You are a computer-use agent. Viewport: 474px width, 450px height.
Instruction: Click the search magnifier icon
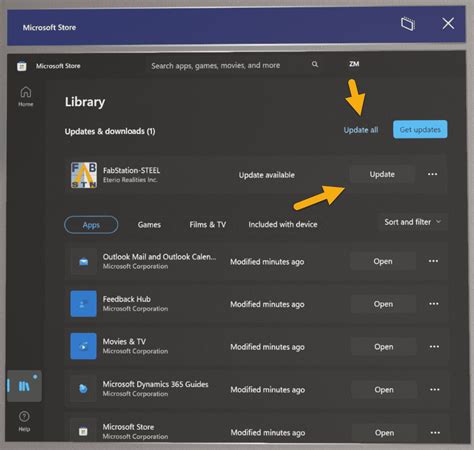point(315,64)
